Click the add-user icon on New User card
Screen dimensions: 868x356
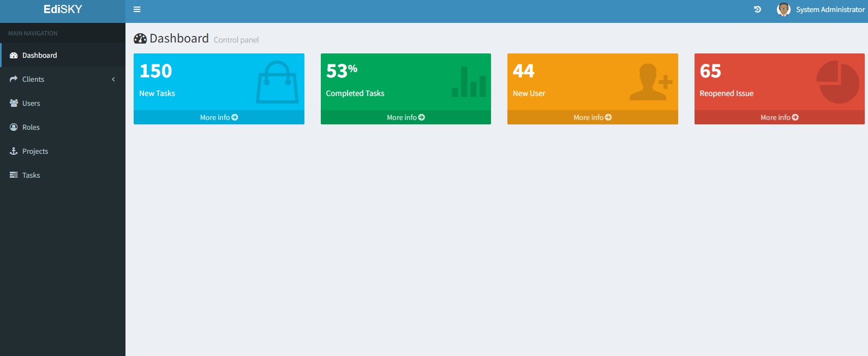tap(650, 82)
